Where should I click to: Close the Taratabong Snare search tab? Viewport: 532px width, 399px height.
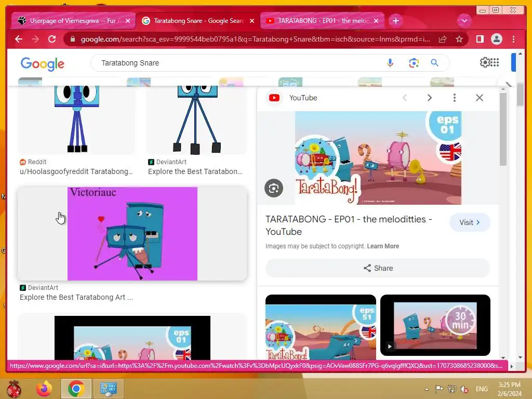pyautogui.click(x=252, y=21)
